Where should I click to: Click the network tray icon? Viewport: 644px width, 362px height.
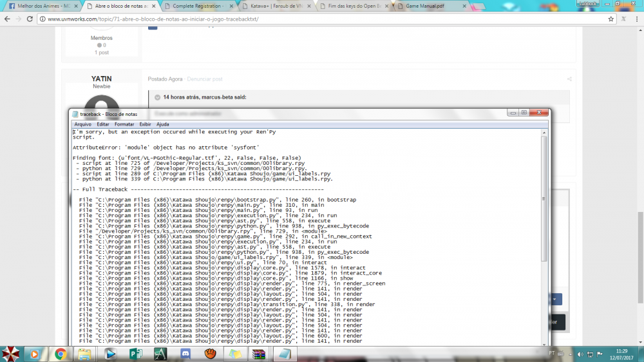[x=590, y=354]
